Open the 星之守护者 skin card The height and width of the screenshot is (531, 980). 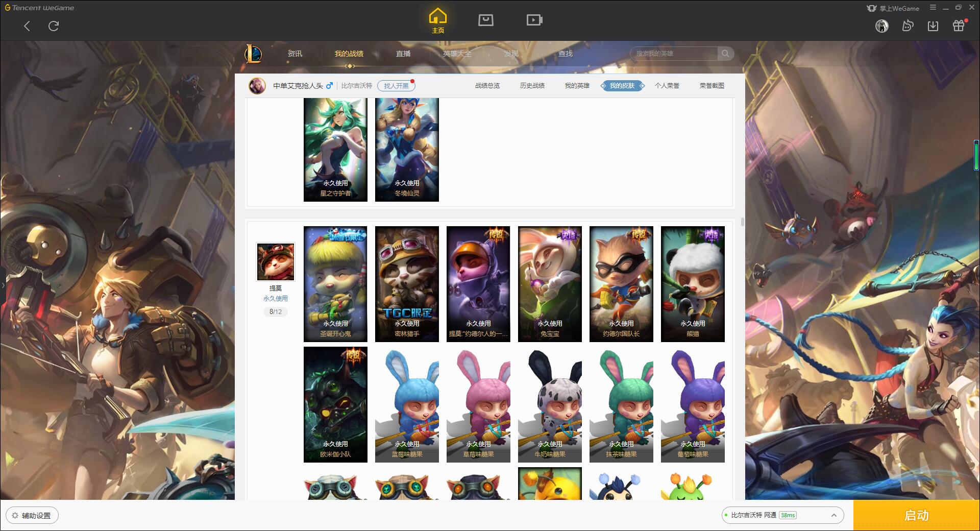(x=335, y=150)
